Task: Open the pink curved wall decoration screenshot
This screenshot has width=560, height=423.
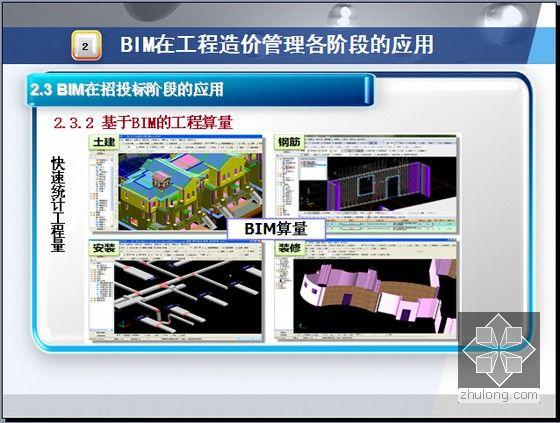Action: pos(366,290)
